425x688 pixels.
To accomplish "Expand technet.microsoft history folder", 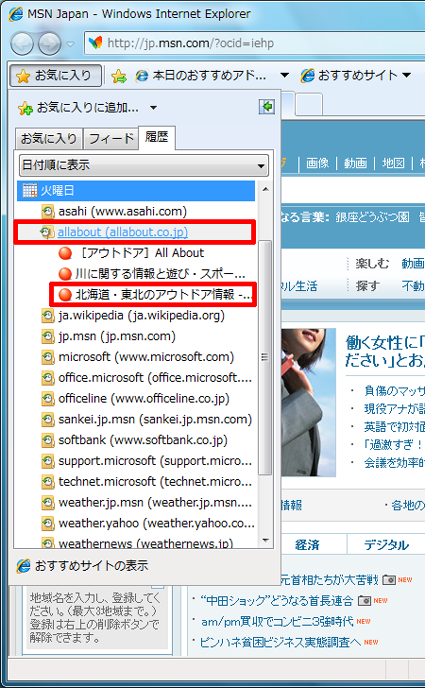I will pos(147,482).
